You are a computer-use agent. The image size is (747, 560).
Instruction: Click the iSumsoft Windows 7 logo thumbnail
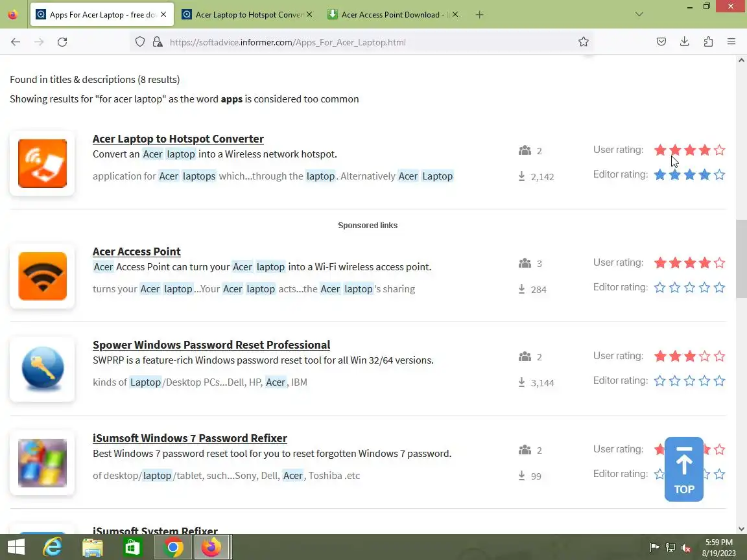click(x=42, y=463)
